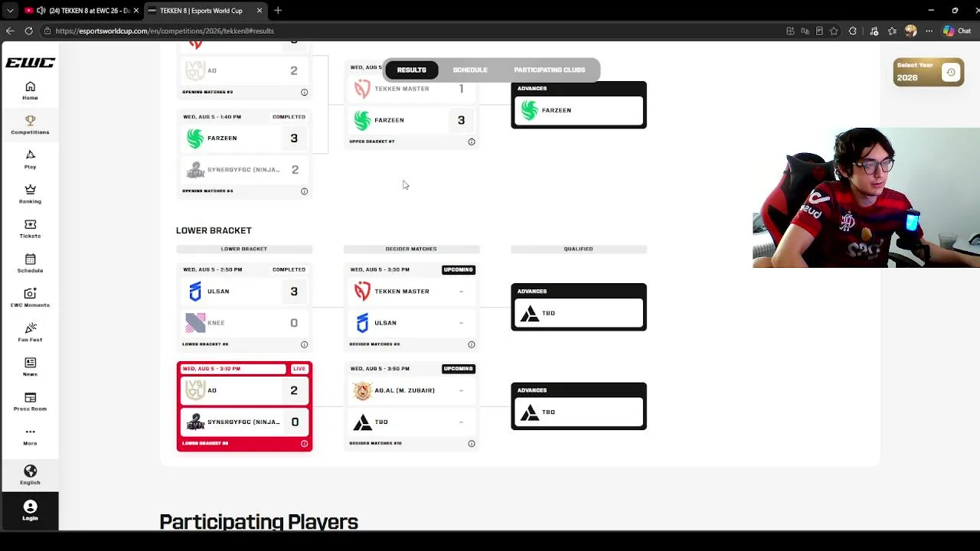The width and height of the screenshot is (980, 551).
Task: Click the Farzeen Advances card
Action: 579,105
